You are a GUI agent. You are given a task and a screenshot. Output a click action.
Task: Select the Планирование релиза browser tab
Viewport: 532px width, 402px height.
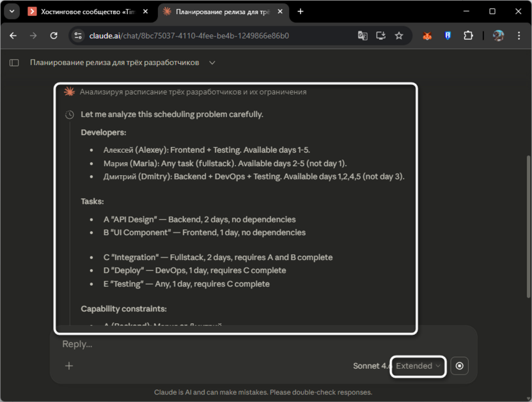[223, 12]
